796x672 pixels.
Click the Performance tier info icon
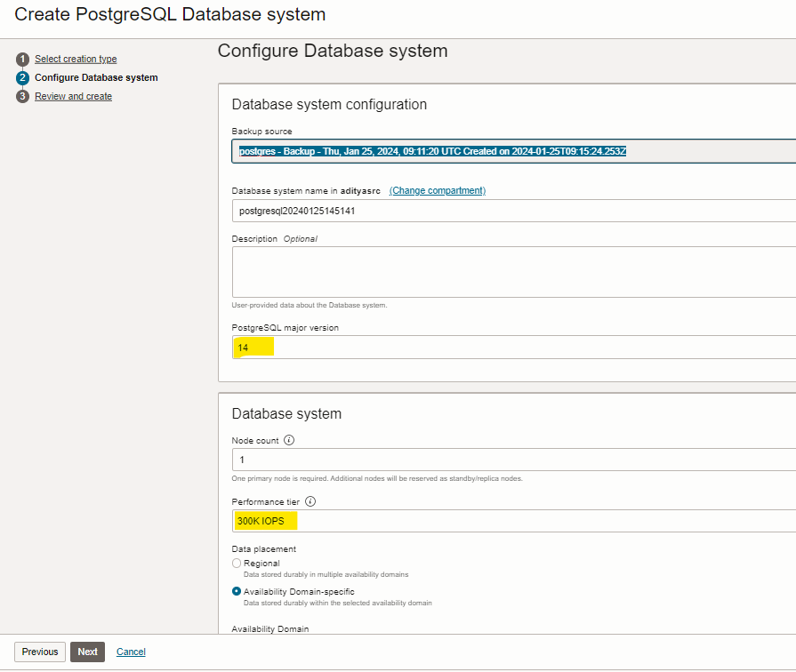click(310, 501)
